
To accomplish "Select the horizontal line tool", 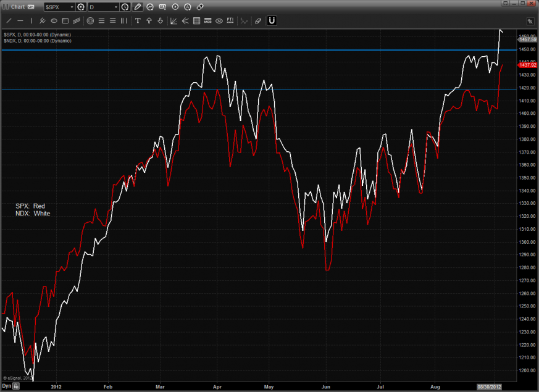I will point(20,21).
